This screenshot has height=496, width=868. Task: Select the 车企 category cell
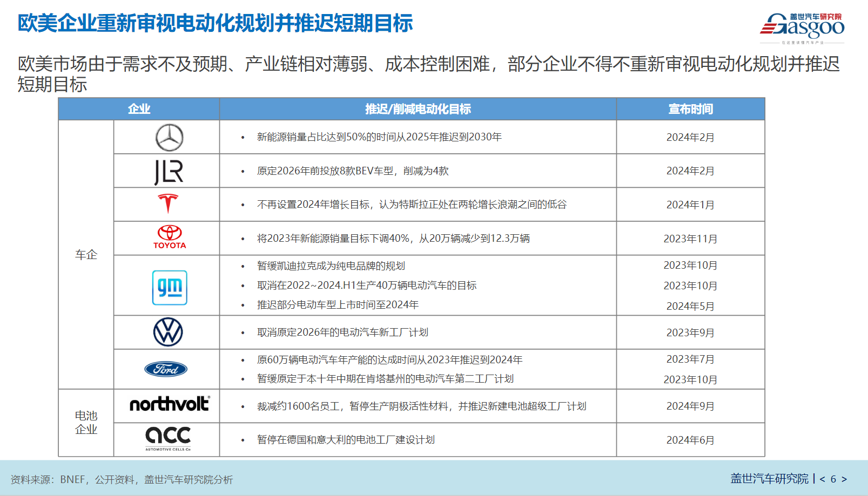tap(86, 255)
